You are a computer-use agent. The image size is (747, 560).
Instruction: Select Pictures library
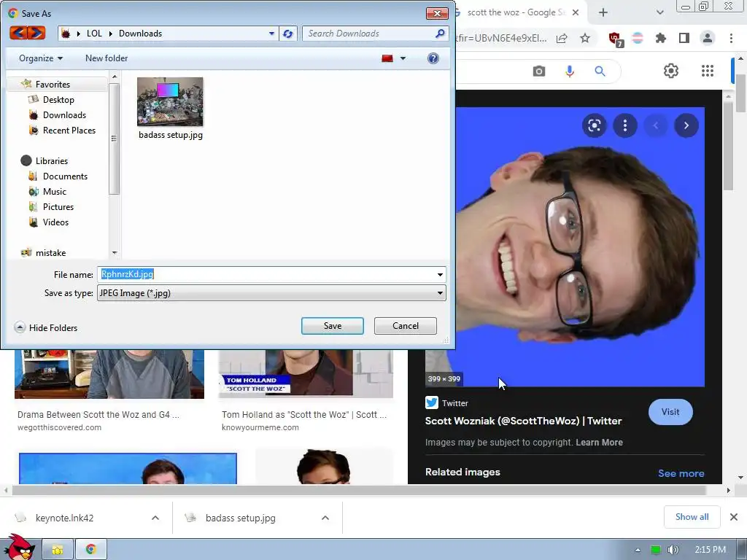[58, 206]
